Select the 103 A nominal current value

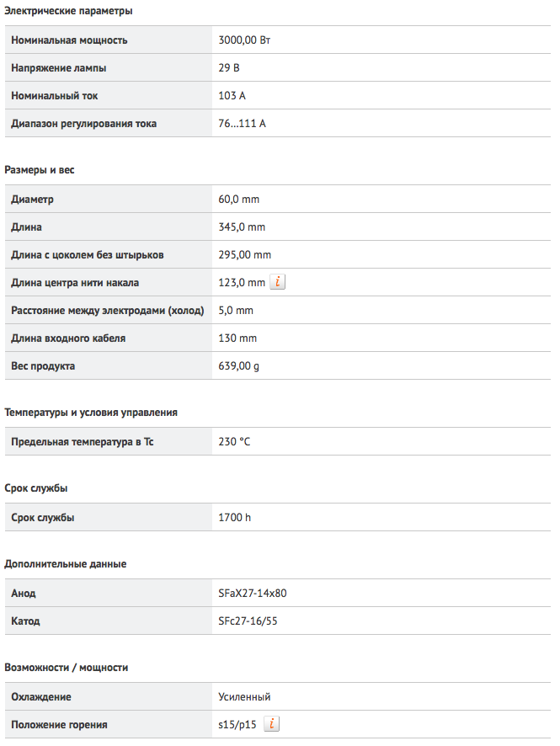232,96
